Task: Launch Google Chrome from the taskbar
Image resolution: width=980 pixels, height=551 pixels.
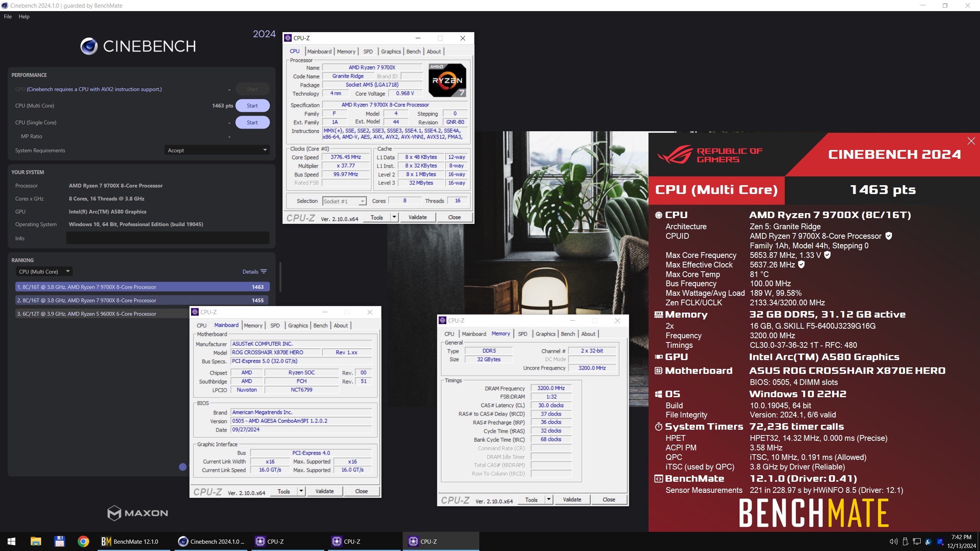Action: point(83,541)
